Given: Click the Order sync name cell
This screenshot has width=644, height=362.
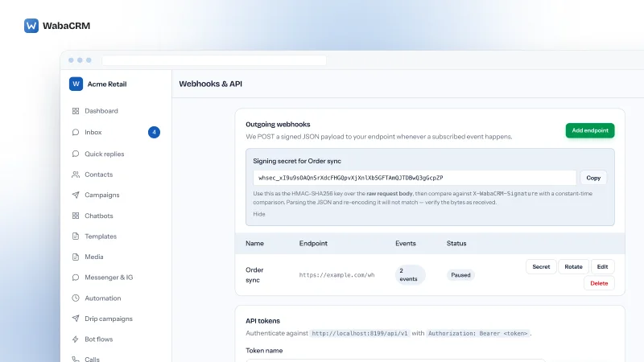Looking at the screenshot, I should coord(254,274).
